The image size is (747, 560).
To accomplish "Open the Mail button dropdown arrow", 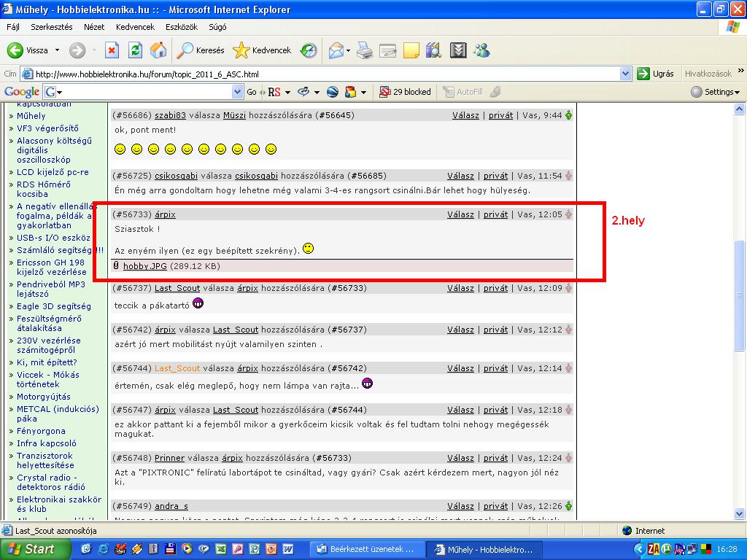I will tap(348, 50).
